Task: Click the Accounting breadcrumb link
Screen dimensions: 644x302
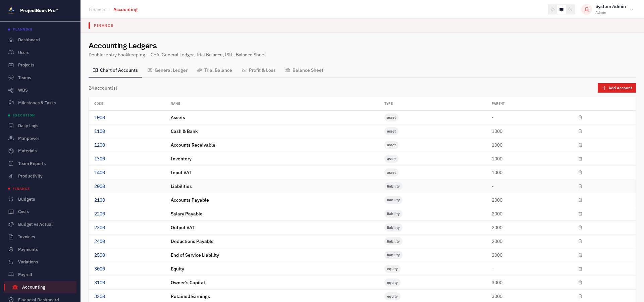Action: [x=125, y=9]
